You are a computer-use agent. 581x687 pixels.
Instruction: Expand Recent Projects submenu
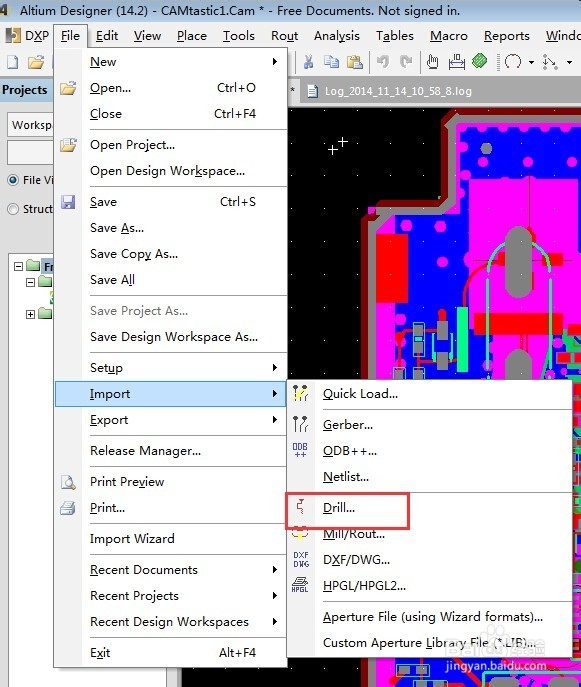[171, 596]
